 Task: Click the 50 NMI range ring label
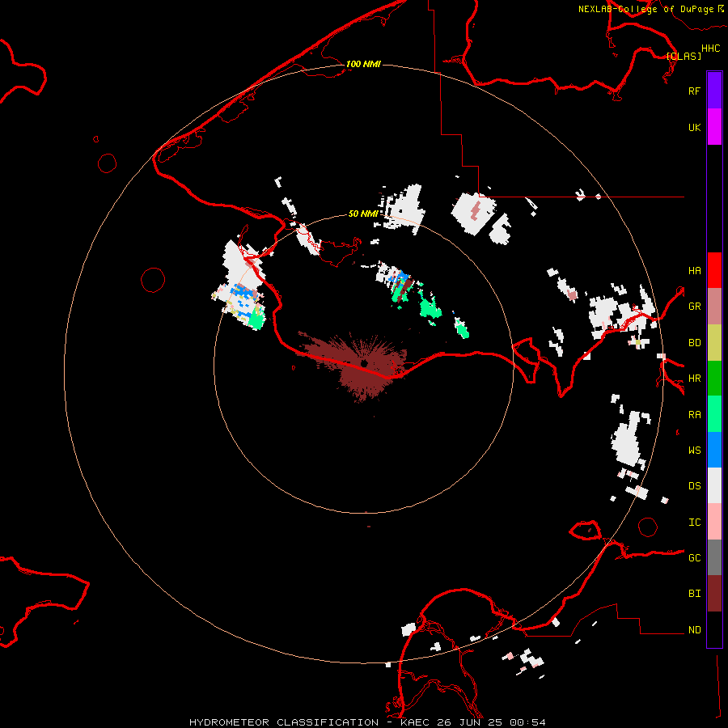(362, 214)
